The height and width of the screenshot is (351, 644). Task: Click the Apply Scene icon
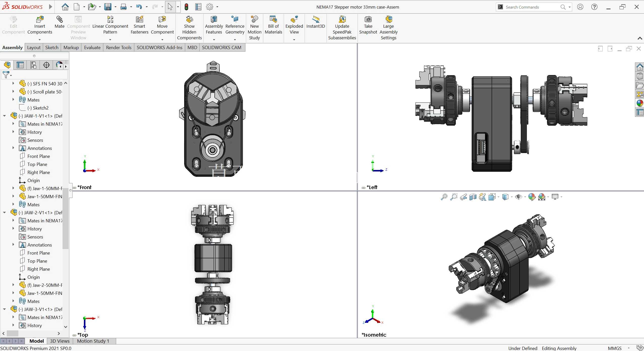tap(541, 197)
